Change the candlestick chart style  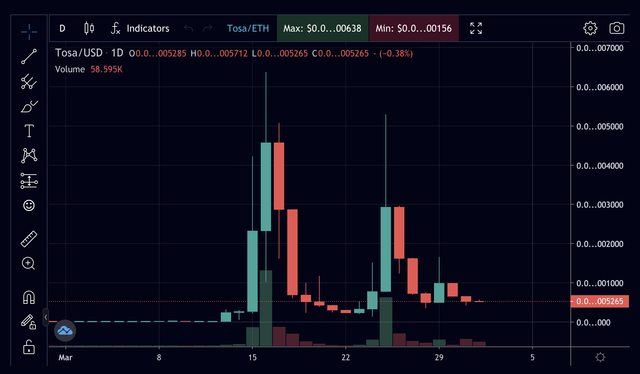89,28
